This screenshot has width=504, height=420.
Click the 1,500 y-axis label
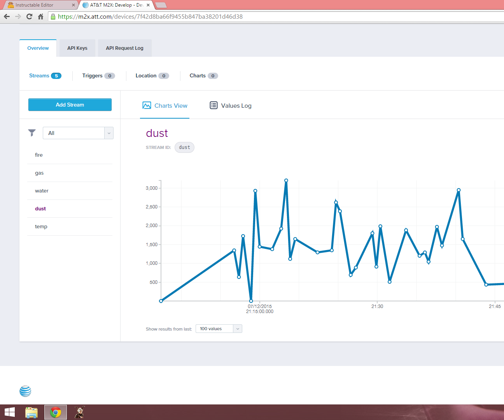point(152,245)
